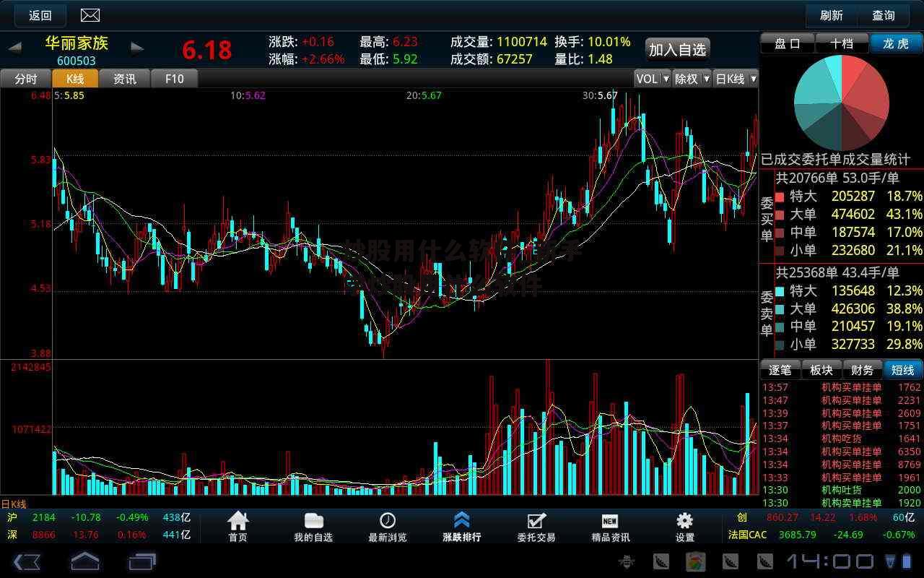
Task: Tap the Android home navigation icon
Action: click(x=84, y=561)
